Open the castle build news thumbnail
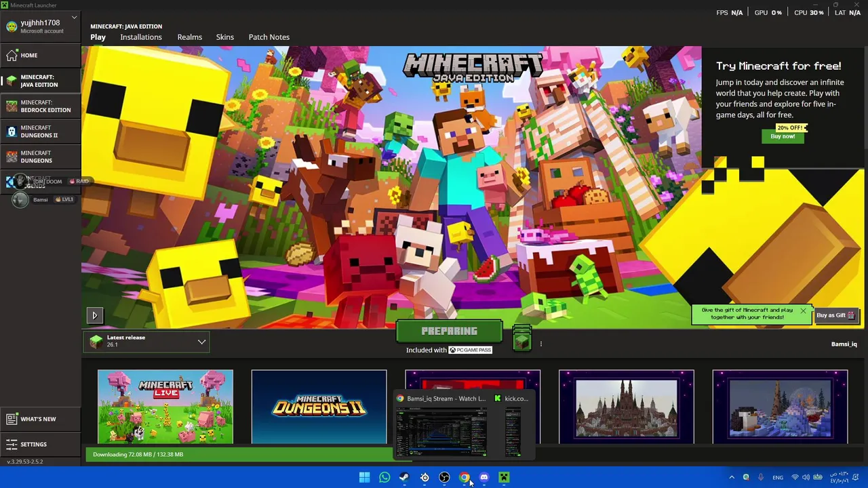 [626, 407]
